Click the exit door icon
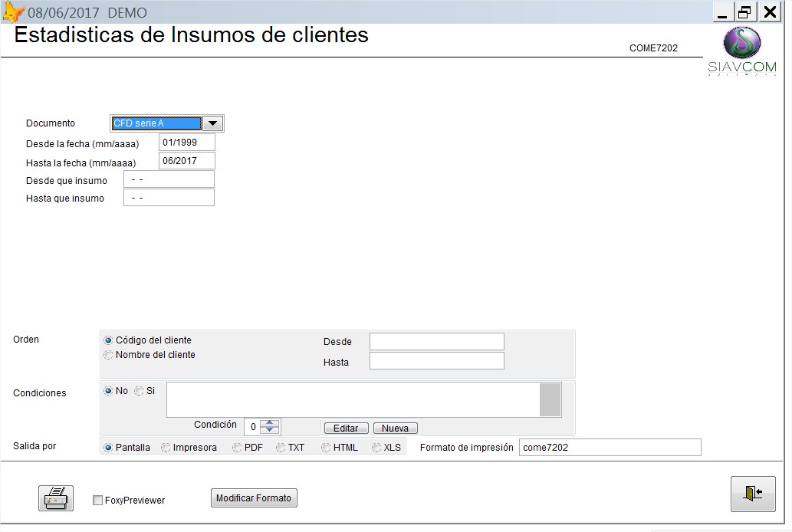The height and width of the screenshot is (532, 792). 753,494
